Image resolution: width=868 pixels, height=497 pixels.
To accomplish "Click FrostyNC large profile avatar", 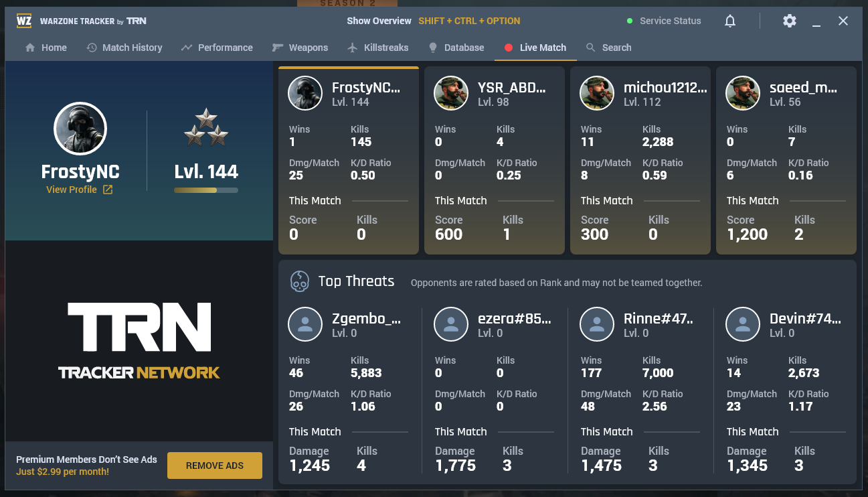I will click(x=80, y=129).
